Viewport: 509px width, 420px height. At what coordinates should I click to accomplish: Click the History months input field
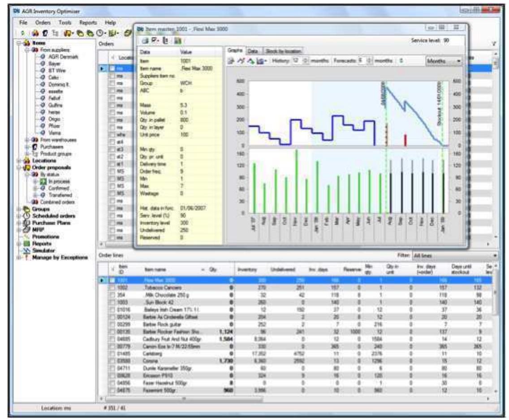tap(297, 60)
